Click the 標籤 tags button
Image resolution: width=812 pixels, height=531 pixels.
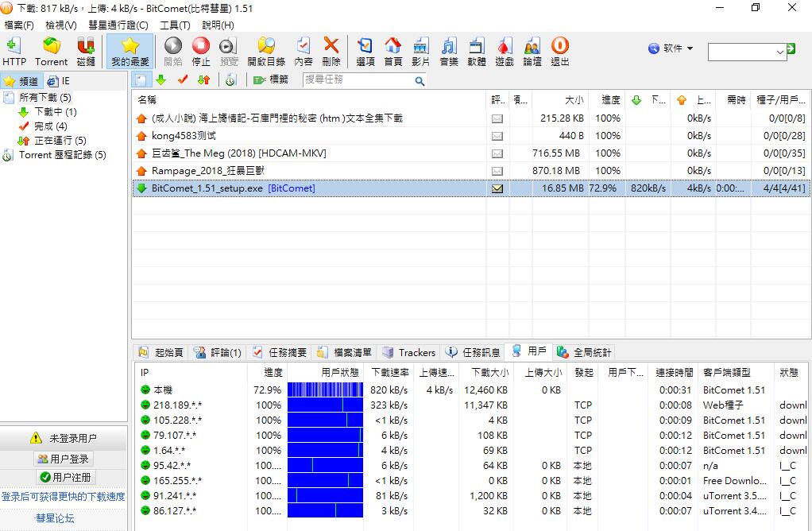pyautogui.click(x=271, y=79)
